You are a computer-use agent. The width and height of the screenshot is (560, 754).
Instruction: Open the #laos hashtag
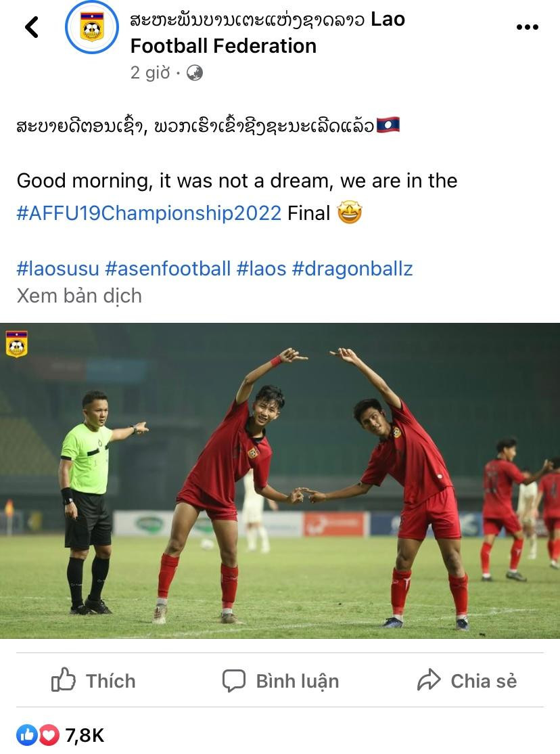[x=262, y=268]
